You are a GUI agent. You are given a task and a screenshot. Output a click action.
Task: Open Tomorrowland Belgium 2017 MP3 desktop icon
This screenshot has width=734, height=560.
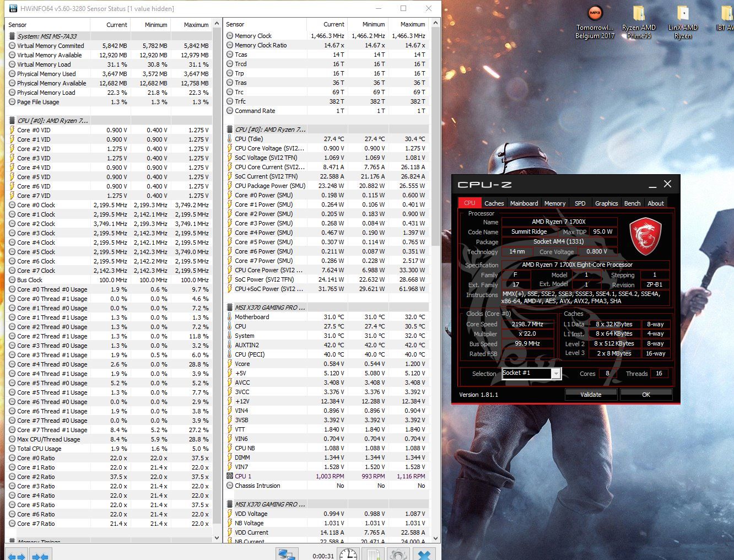click(595, 23)
